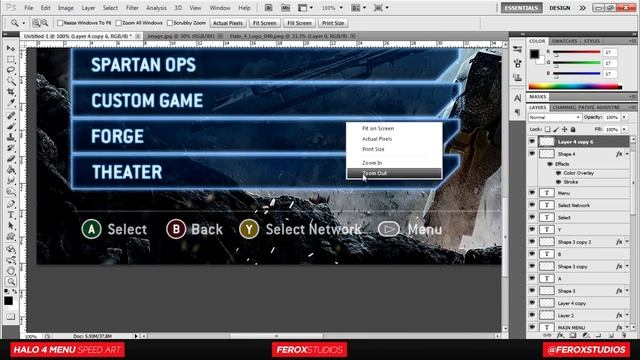Hide the Layer 2 layer

pyautogui.click(x=532, y=315)
